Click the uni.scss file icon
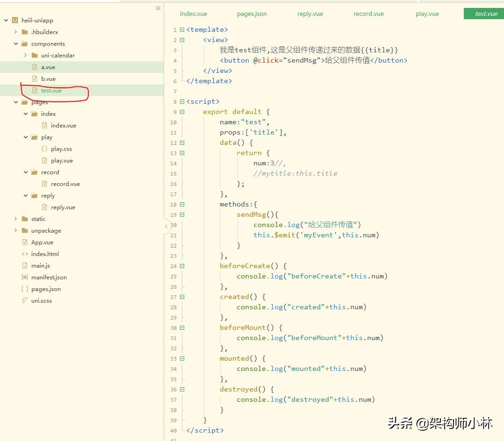 (25, 301)
